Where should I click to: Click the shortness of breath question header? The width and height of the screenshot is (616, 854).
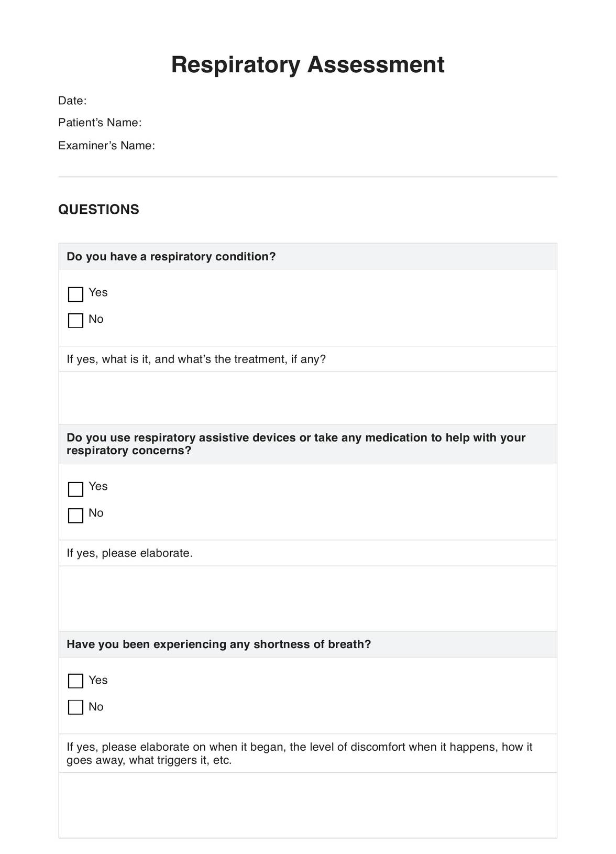click(x=218, y=644)
